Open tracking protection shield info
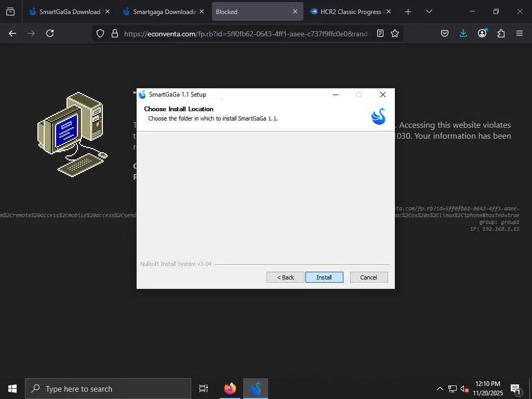Image resolution: width=532 pixels, height=399 pixels. tap(100, 33)
